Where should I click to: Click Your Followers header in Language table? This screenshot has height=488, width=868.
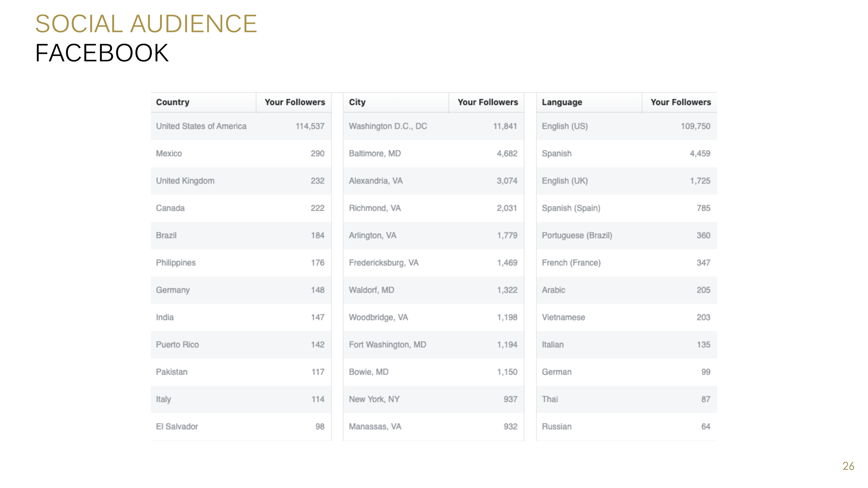[680, 102]
